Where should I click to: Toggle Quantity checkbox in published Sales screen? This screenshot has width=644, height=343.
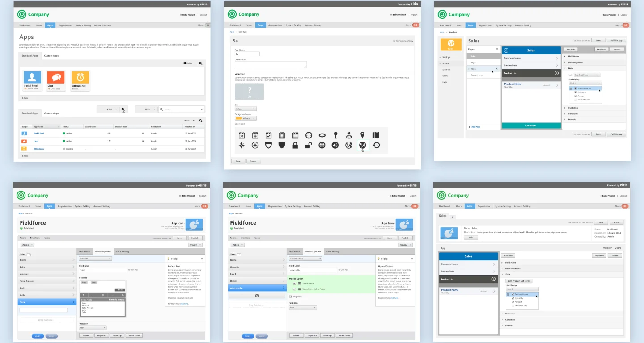(513, 298)
